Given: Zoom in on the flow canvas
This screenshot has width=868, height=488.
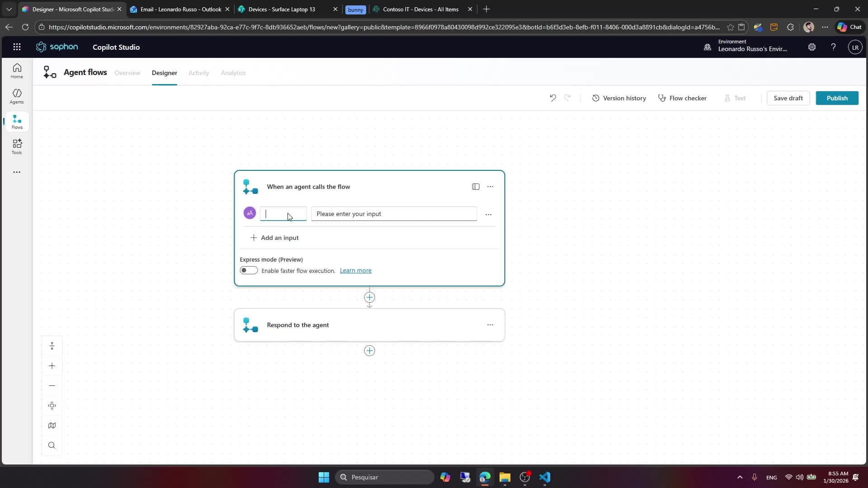Looking at the screenshot, I should 52,366.
